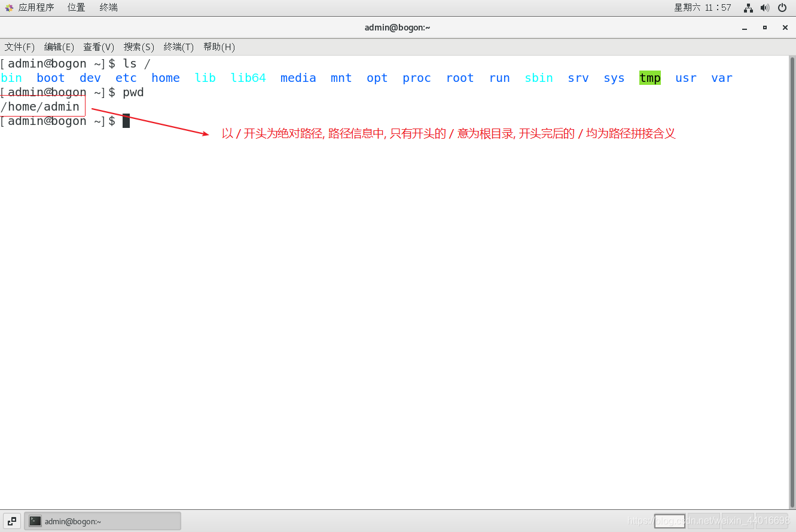This screenshot has width=796, height=532.
Task: Click the show desktop icon in taskbar
Action: [x=12, y=521]
